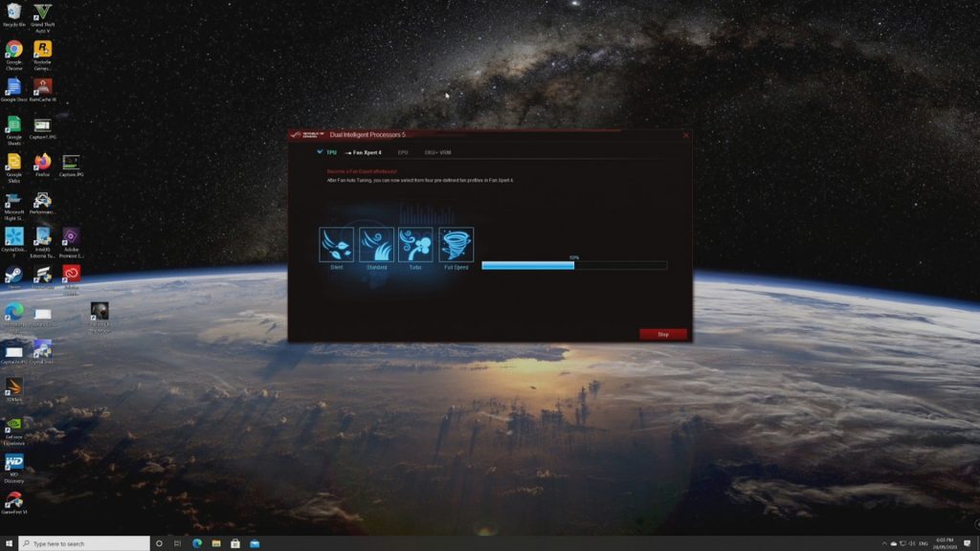Viewport: 980px width, 551px height.
Task: Open Grand Theft Auto V shortcut
Action: (x=42, y=18)
